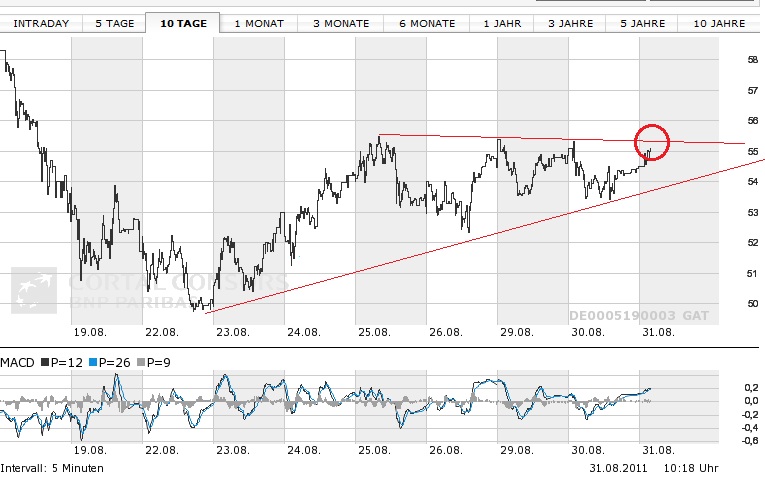
Task: Click the 25.08. date label on price axis
Action: (374, 331)
